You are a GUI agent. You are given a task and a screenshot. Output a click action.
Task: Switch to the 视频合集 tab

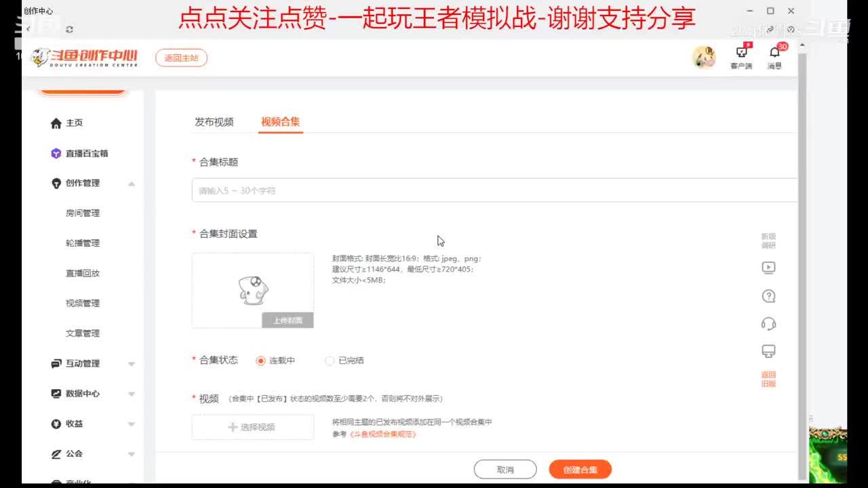tap(281, 122)
